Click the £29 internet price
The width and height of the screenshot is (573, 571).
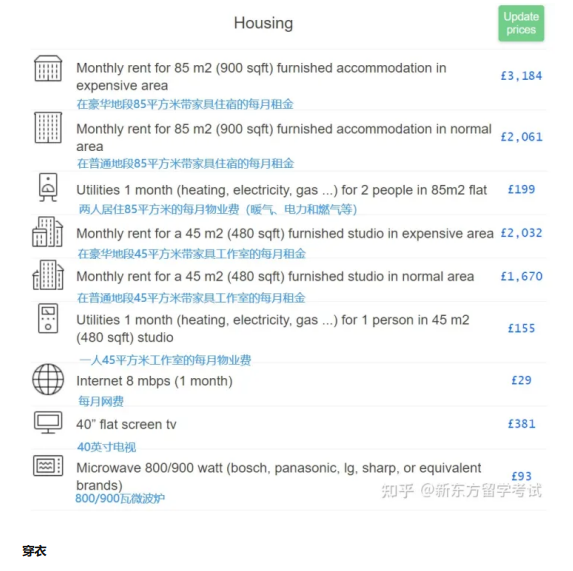tap(521, 380)
